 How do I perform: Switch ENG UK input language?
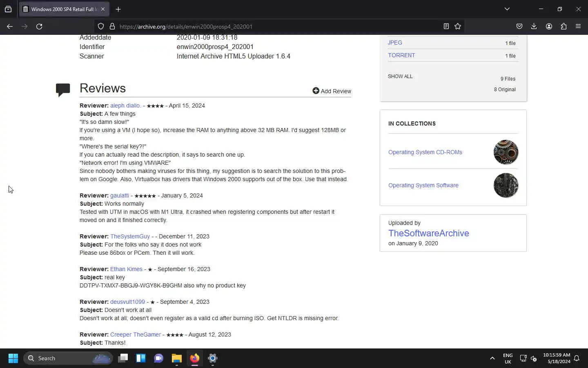tap(508, 358)
